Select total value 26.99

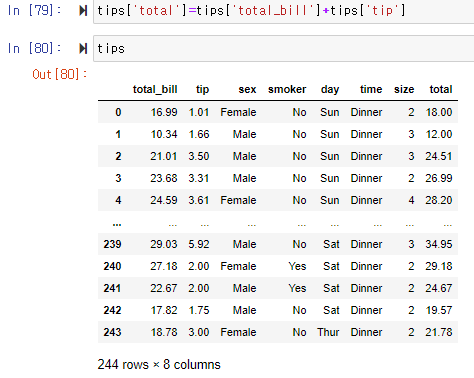coord(439,178)
